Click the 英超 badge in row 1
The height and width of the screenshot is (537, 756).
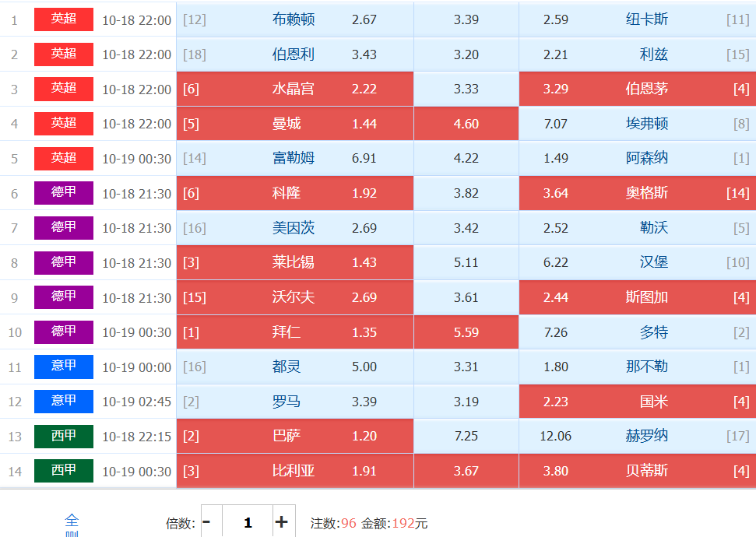(64, 19)
